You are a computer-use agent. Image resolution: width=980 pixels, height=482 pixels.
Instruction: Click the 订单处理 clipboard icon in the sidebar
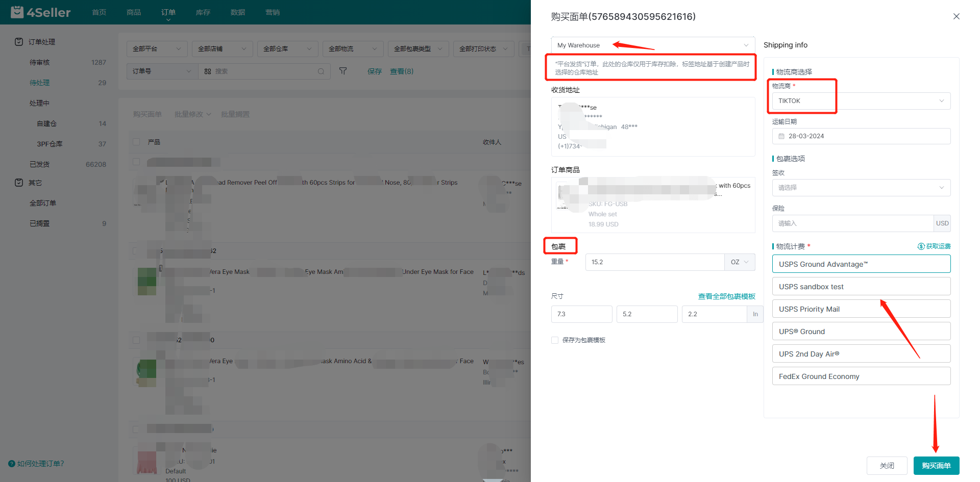(19, 42)
